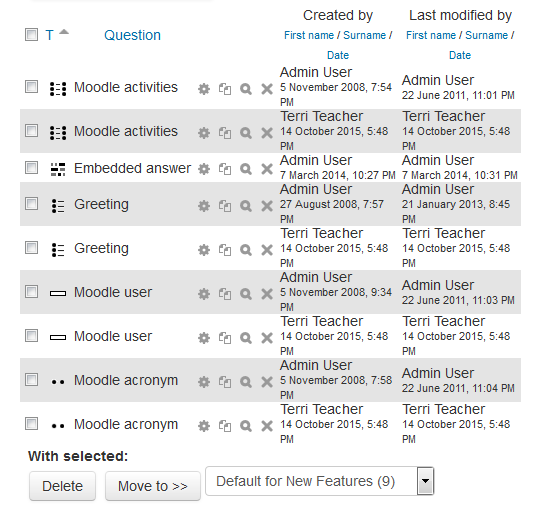Click the Delete button under With selected

[x=62, y=486]
